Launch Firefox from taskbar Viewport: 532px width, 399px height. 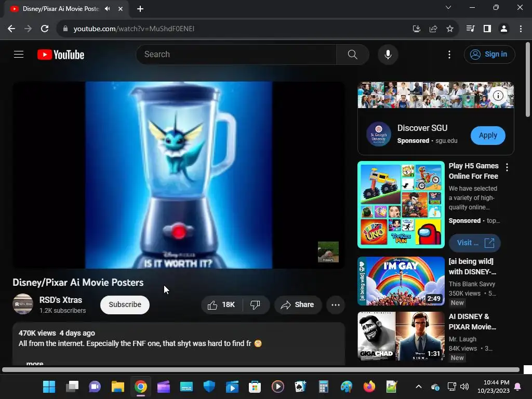click(369, 387)
